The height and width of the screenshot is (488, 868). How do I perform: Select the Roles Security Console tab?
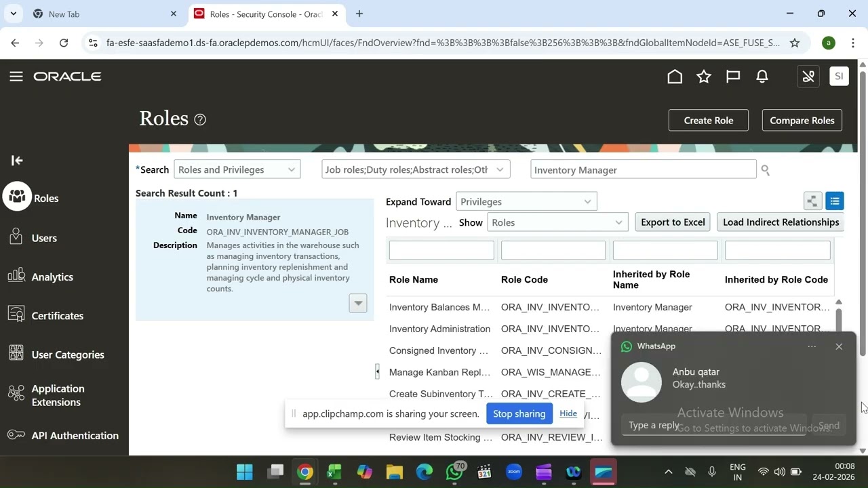point(266,14)
